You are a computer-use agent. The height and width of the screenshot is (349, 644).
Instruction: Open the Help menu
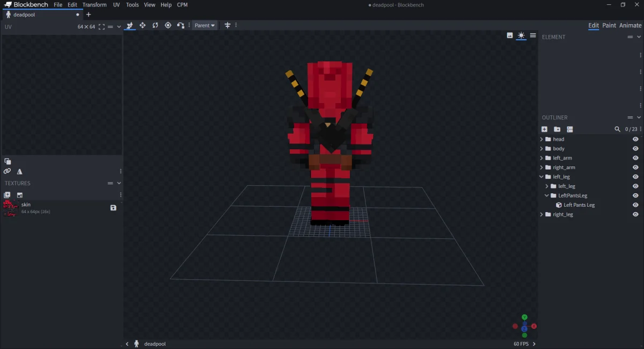[x=166, y=4]
